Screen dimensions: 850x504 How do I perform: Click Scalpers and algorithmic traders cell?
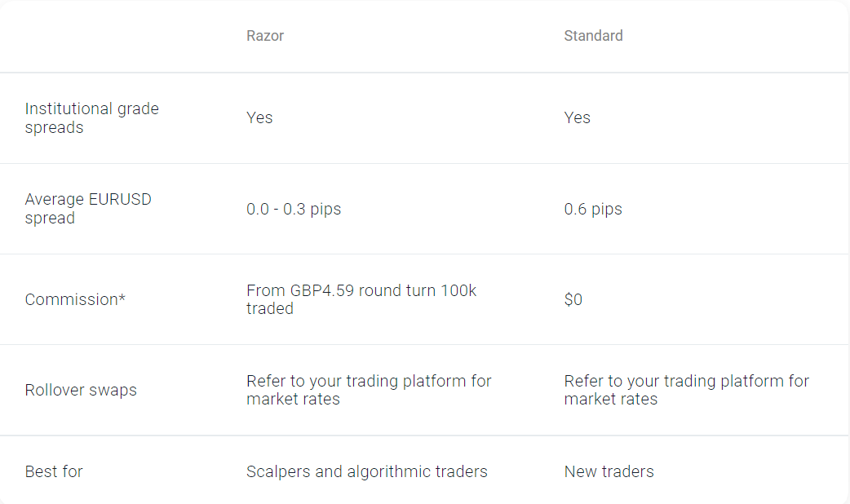[x=366, y=471]
